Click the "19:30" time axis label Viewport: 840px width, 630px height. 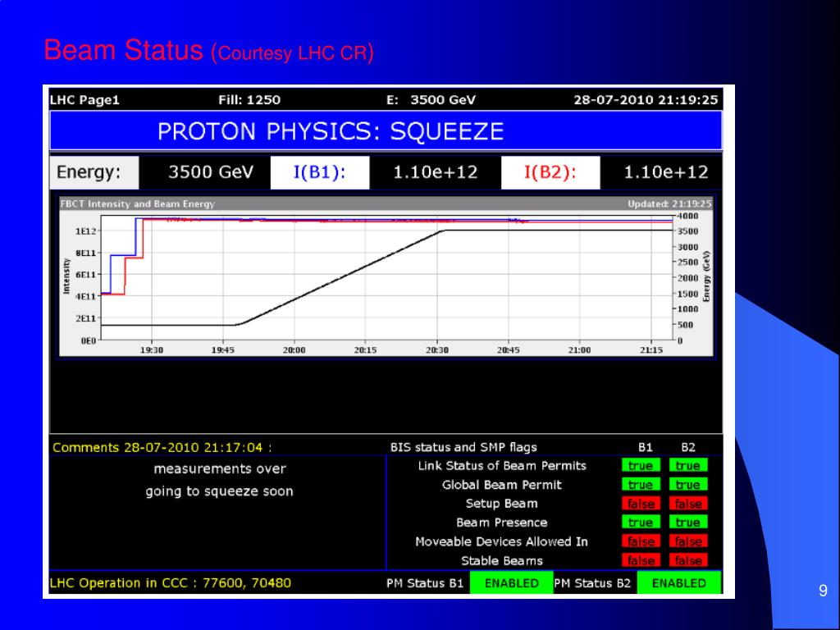tap(152, 350)
